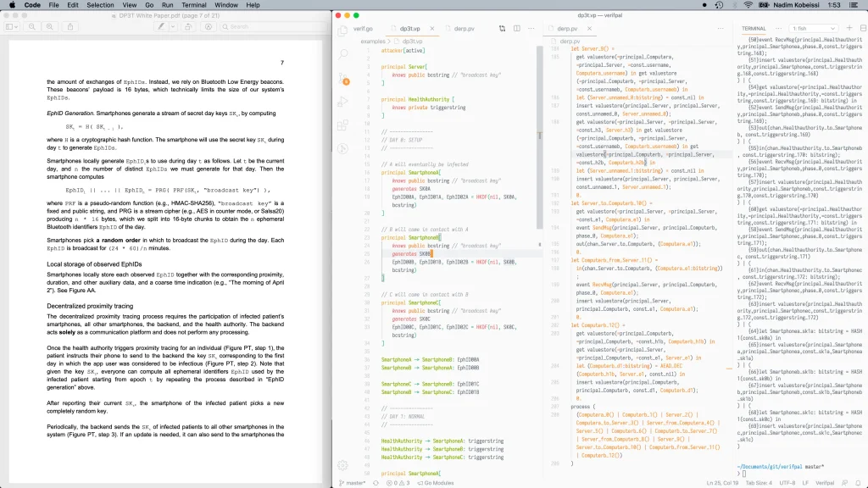Image resolution: width=868 pixels, height=488 pixels.
Task: Click the Wi-Fi icon in the menu bar
Action: pos(748,5)
